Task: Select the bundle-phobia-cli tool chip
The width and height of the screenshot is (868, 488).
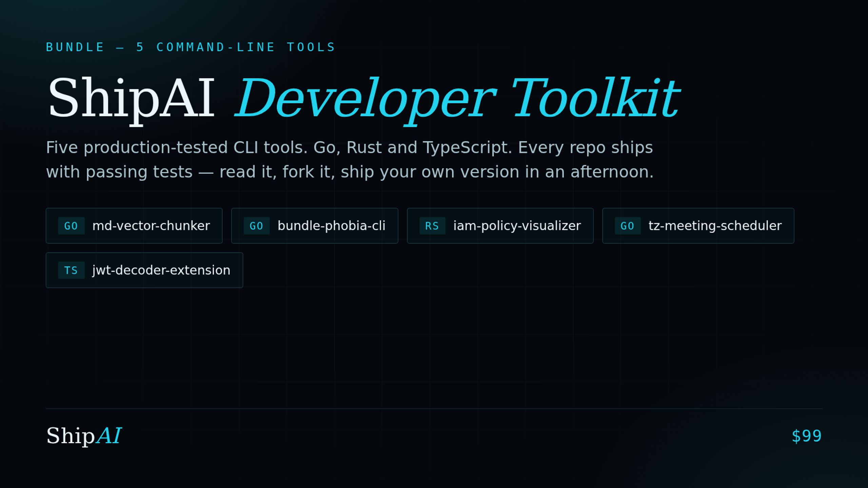Action: coord(315,226)
